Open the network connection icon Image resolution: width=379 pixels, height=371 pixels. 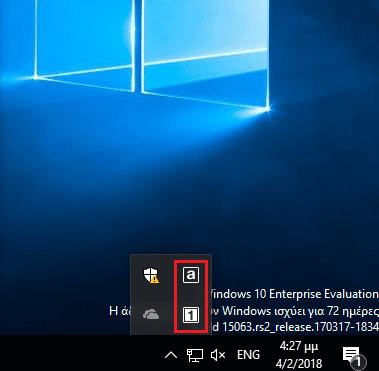195,355
